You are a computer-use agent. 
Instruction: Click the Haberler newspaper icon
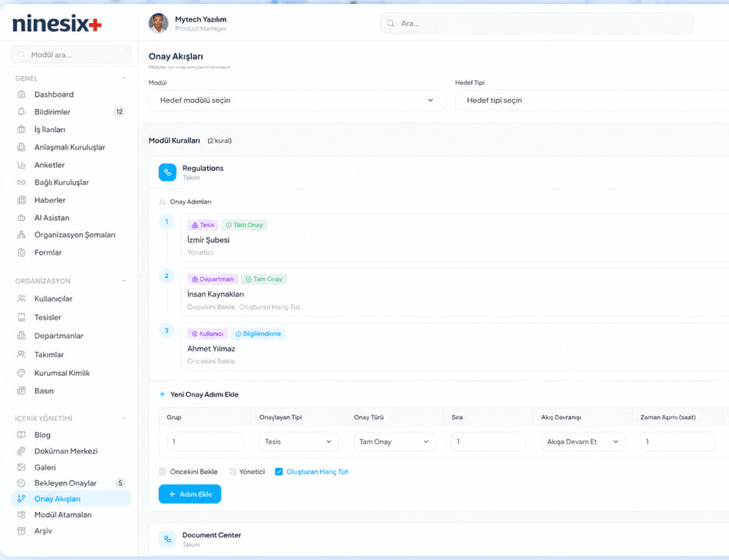21,200
